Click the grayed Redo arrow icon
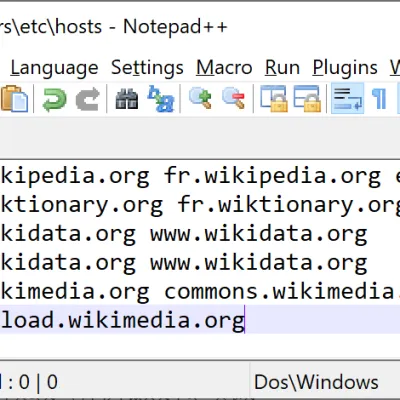The height and width of the screenshot is (400, 400). click(88, 99)
